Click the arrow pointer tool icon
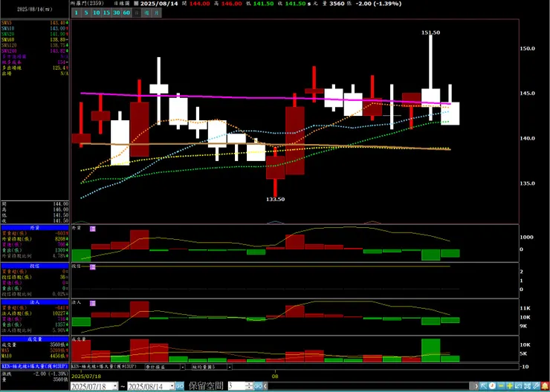Viewport: 550px width, 392px height. (x=484, y=386)
